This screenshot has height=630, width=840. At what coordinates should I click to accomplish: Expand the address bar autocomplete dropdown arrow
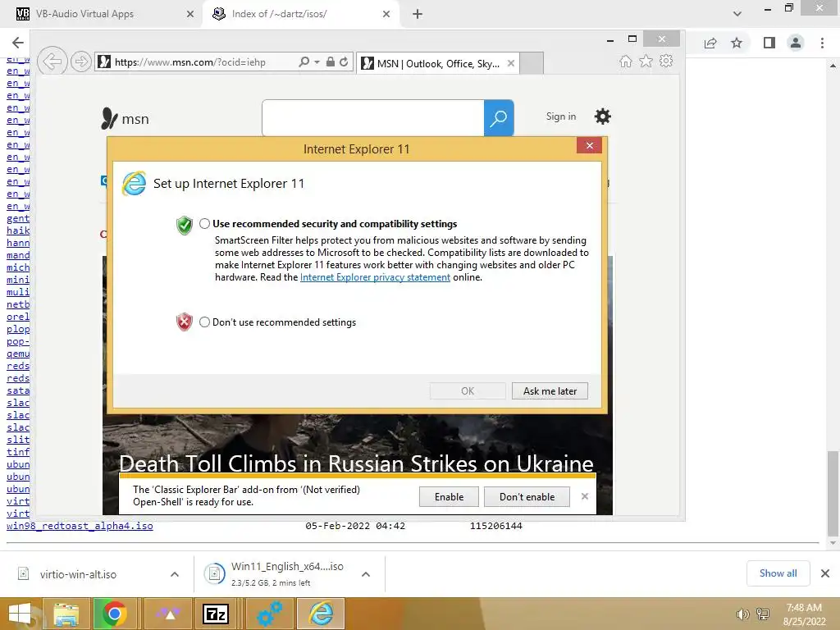click(x=317, y=62)
